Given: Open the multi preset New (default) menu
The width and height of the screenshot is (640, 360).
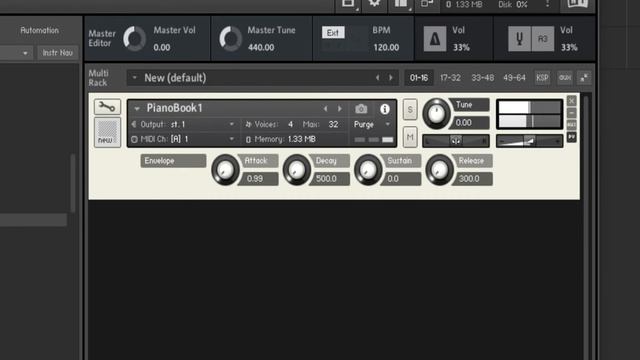Looking at the screenshot, I should 134,78.
